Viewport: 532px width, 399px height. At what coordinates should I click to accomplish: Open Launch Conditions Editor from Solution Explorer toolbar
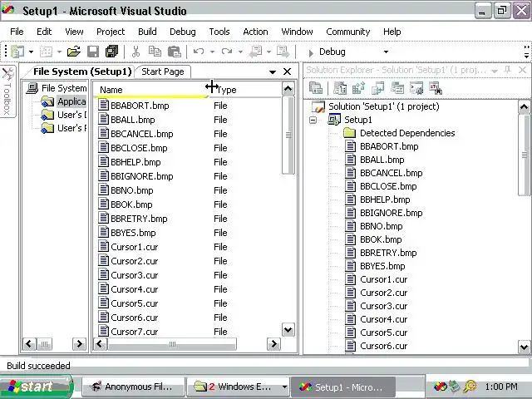[x=436, y=89]
